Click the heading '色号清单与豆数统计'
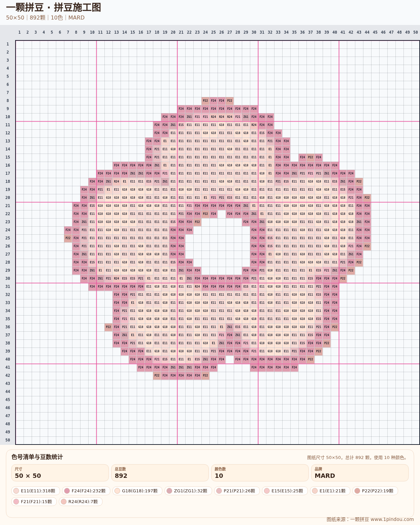Screen dimensions: 420x525 (x=37, y=457)
